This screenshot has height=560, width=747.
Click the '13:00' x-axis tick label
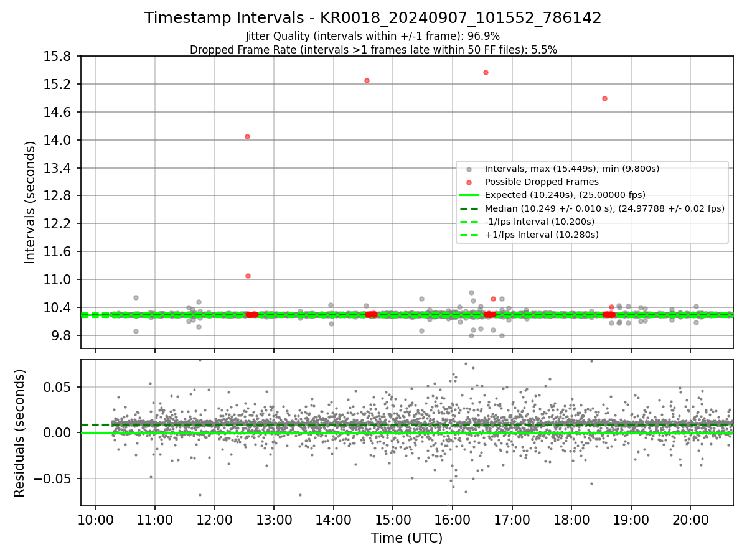pos(274,520)
